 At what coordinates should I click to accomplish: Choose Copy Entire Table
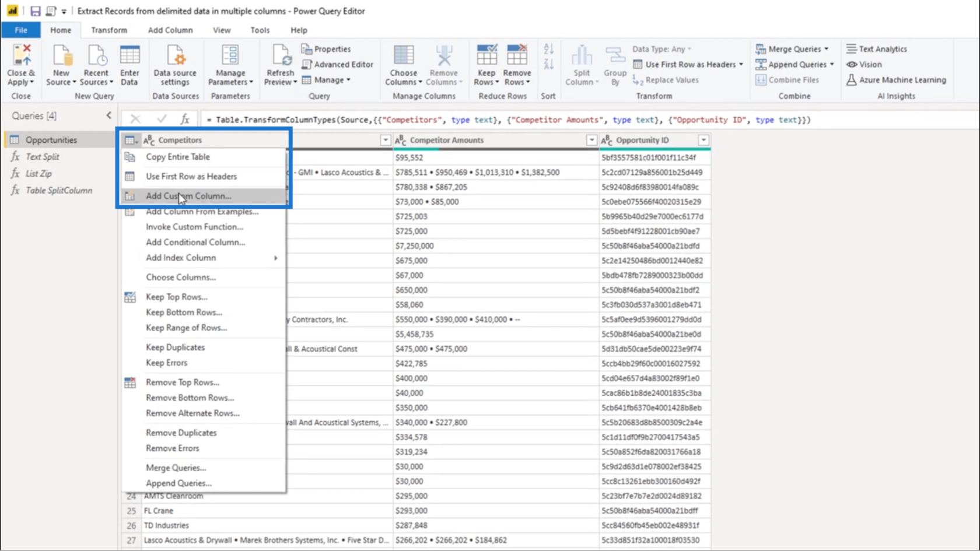coord(204,157)
